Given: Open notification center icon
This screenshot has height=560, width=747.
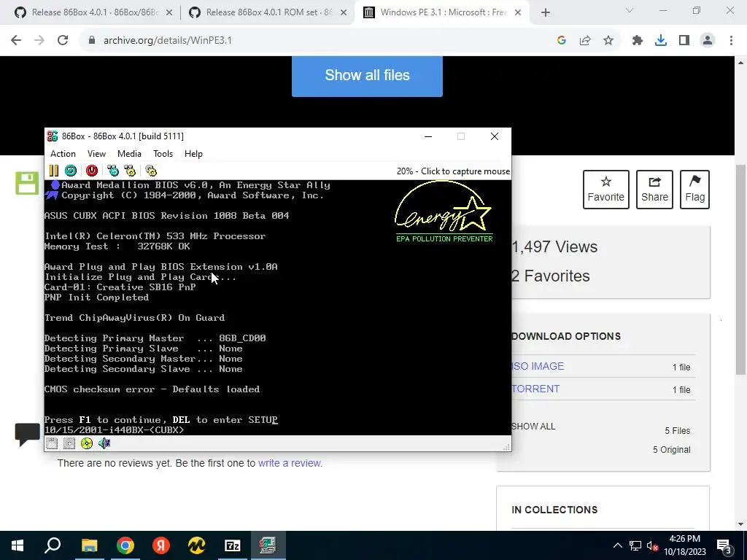Looking at the screenshot, I should [x=724, y=545].
